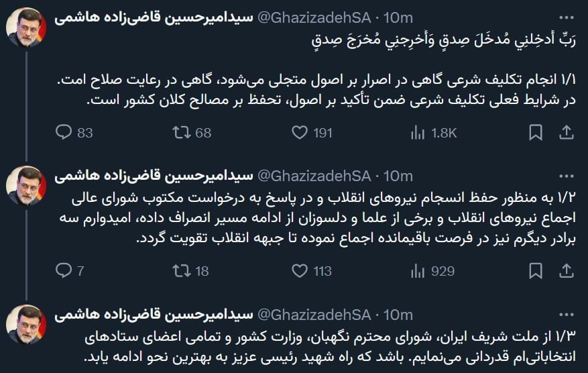The image size is (588, 373).
Task: Reply to second tweet with 7 replies
Action: coord(64,270)
